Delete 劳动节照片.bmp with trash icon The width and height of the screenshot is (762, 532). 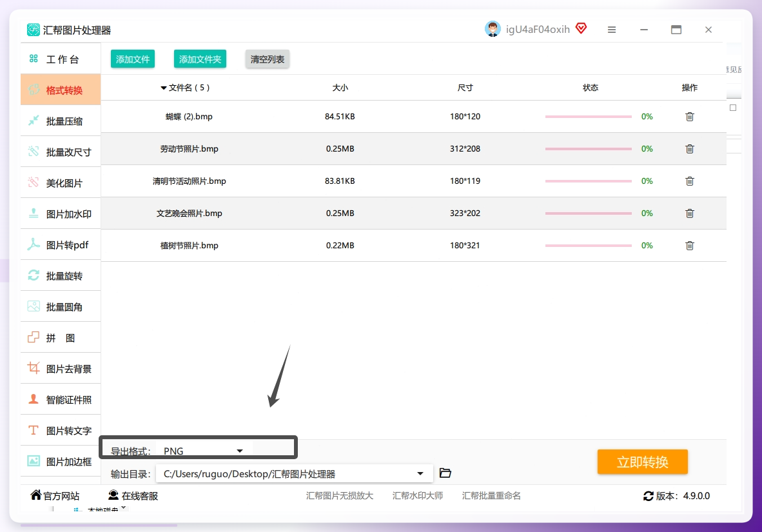[690, 149]
